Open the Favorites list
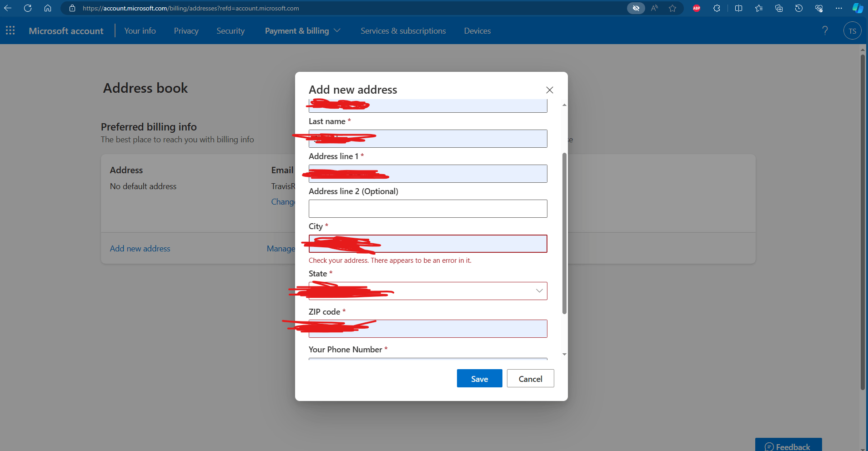868x451 pixels. tap(758, 8)
